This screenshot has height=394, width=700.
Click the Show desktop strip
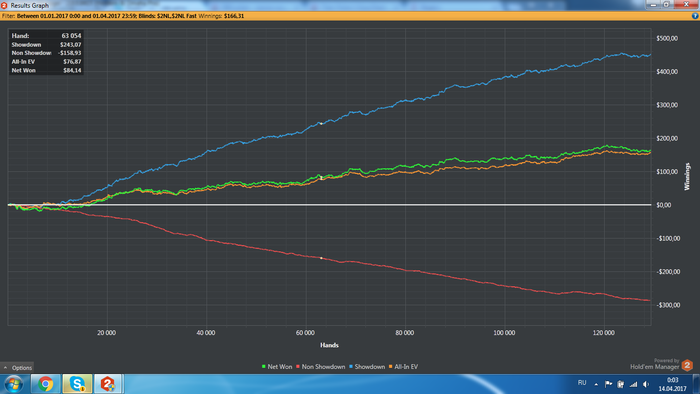[x=696, y=384]
